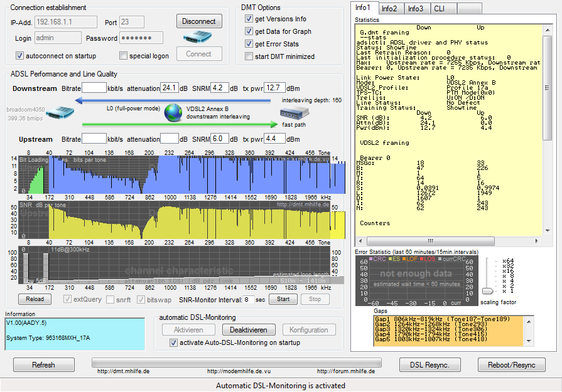
Task: Open the http://dmt.mhilfe.de link
Action: (123, 371)
